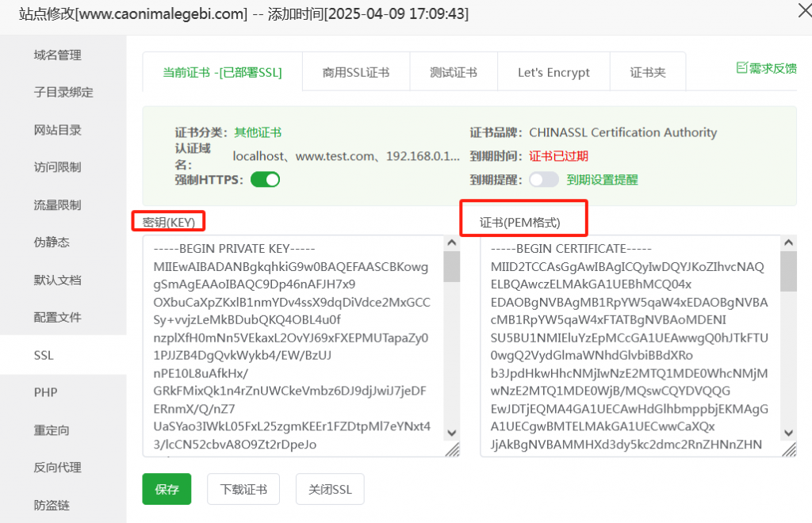
Task: Open 子目录绑定 in the sidebar
Action: (x=63, y=93)
